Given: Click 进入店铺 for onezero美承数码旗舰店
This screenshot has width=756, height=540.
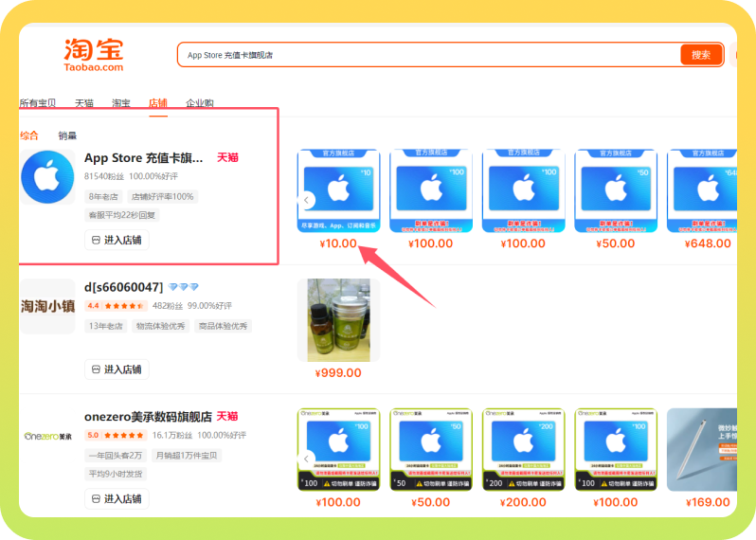Looking at the screenshot, I should point(117,498).
